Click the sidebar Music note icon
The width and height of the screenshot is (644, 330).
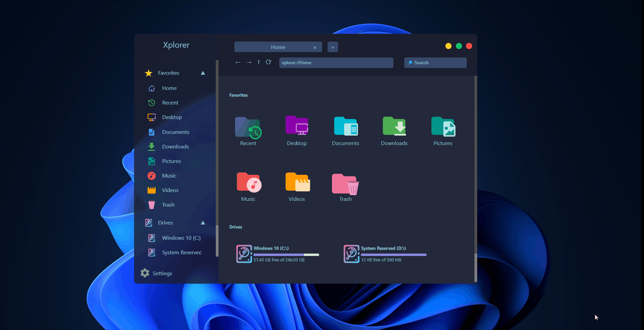(152, 176)
